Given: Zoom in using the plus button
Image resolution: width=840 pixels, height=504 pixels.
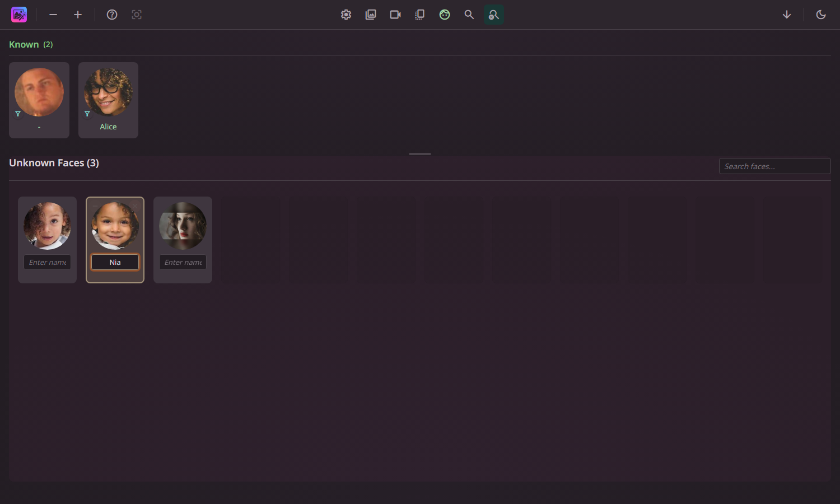Looking at the screenshot, I should [78, 15].
